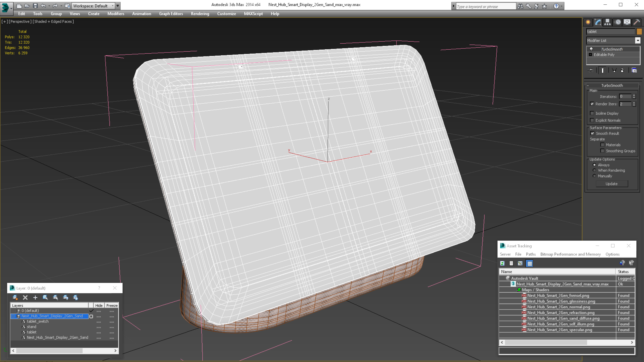Image resolution: width=644 pixels, height=362 pixels.
Task: Click Save File icon in title toolbar
Action: (x=35, y=6)
